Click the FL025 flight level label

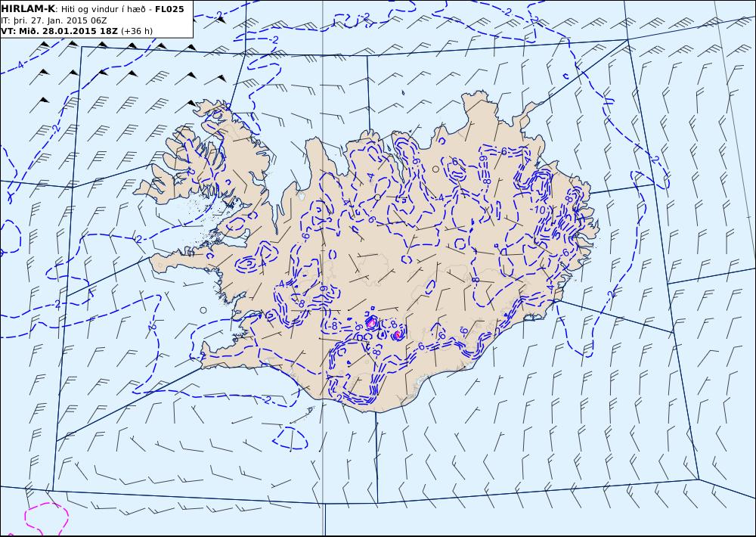pyautogui.click(x=169, y=8)
